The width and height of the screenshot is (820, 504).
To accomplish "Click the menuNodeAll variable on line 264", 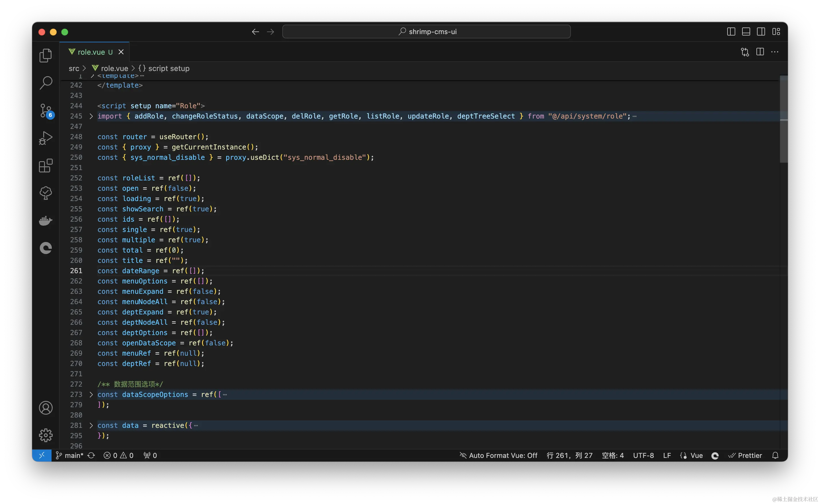I will (x=145, y=302).
